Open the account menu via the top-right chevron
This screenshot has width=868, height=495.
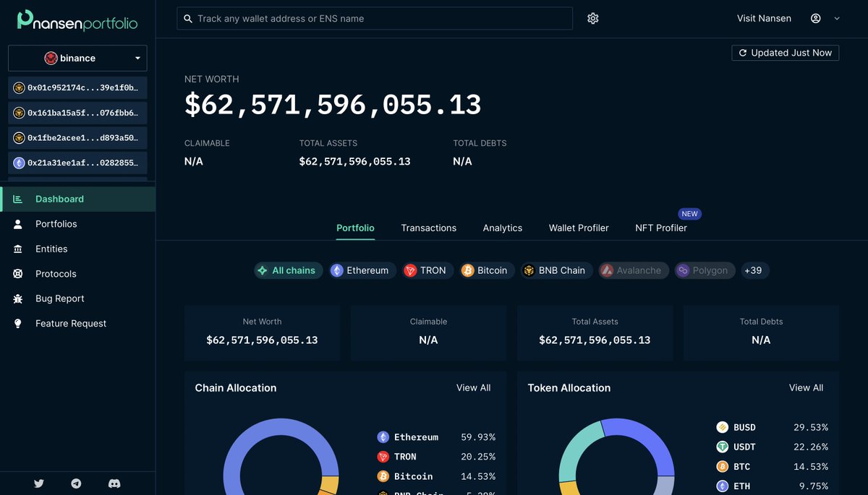coord(836,18)
